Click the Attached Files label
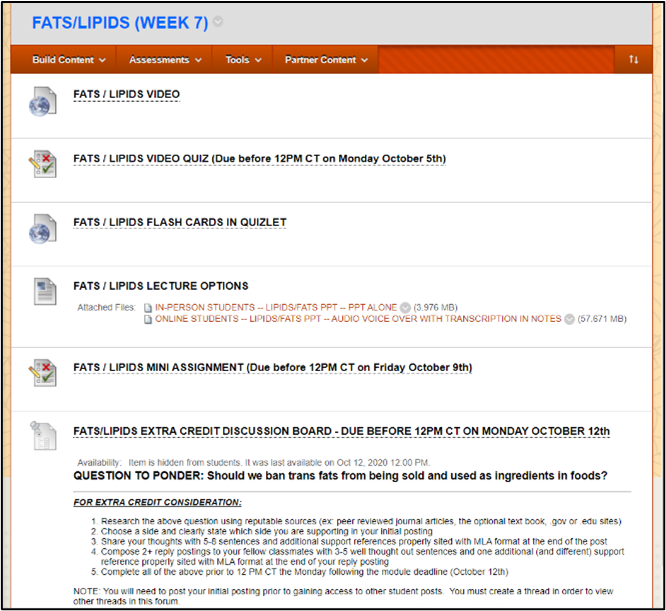The height and width of the screenshot is (611, 666). [106, 307]
